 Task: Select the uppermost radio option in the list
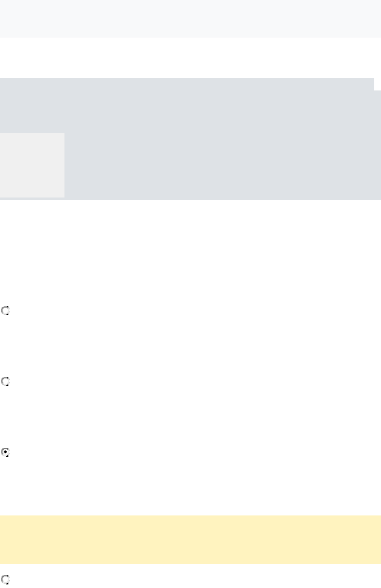(x=5, y=310)
